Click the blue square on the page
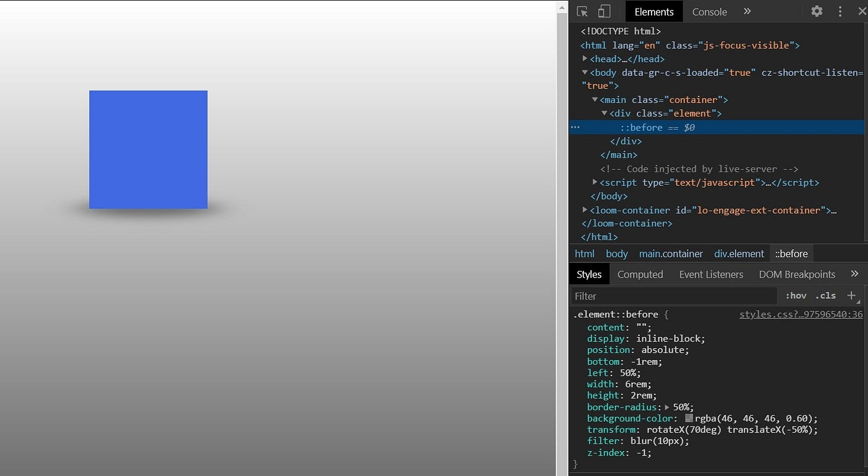This screenshot has width=868, height=476. 148,149
